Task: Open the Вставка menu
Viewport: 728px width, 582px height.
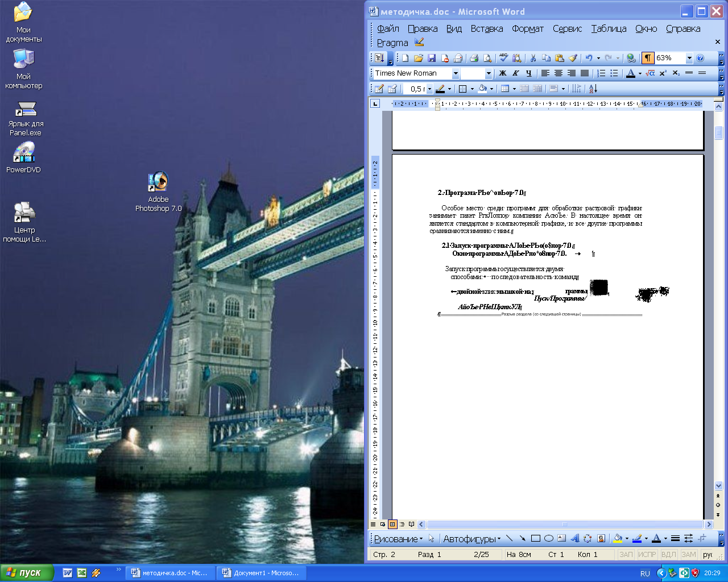Action: (x=487, y=28)
